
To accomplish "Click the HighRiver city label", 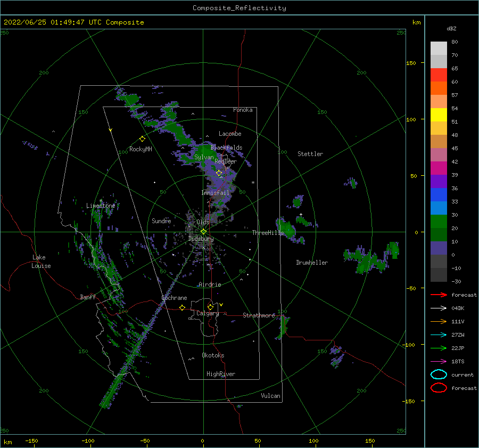I will click(x=221, y=374).
